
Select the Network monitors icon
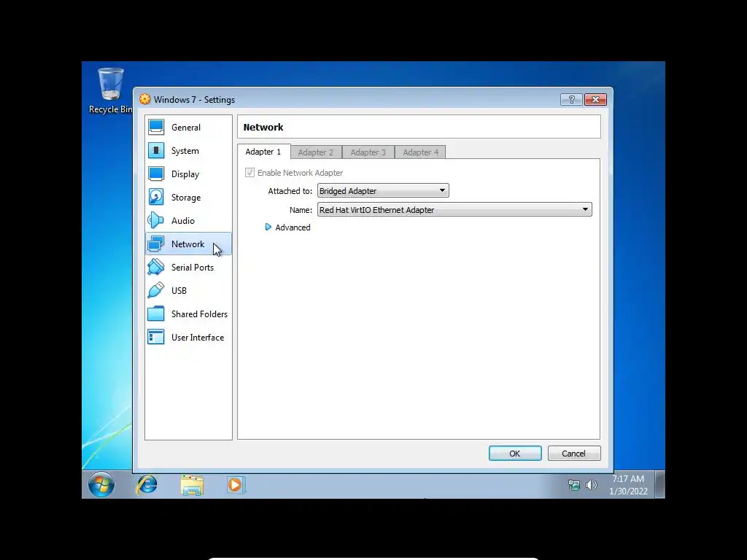(x=156, y=244)
